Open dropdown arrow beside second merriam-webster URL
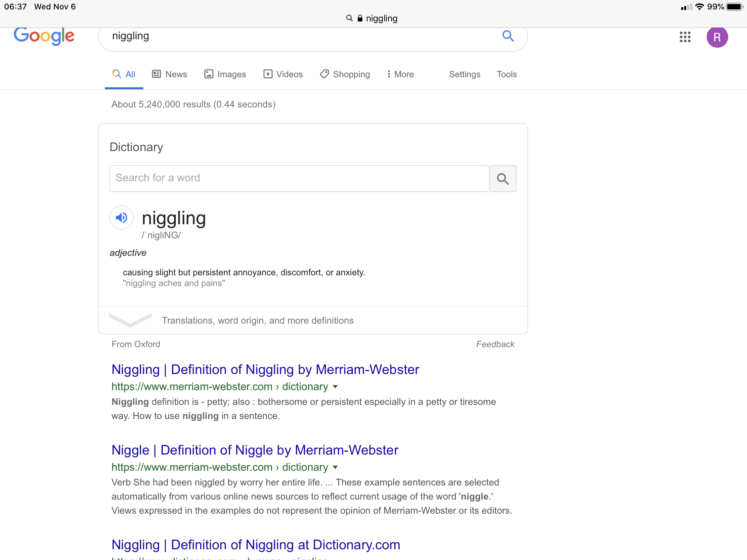This screenshot has height=560, width=747. point(335,468)
